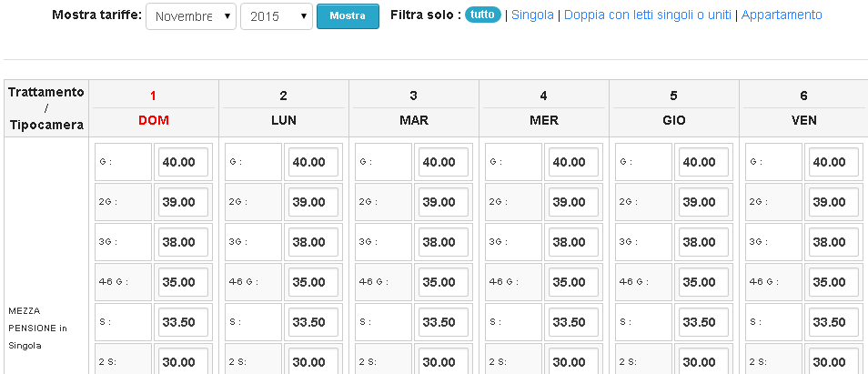868x374 pixels.
Task: Edit the 4-6 G rate 35.00 for MER 4
Action: click(x=573, y=282)
